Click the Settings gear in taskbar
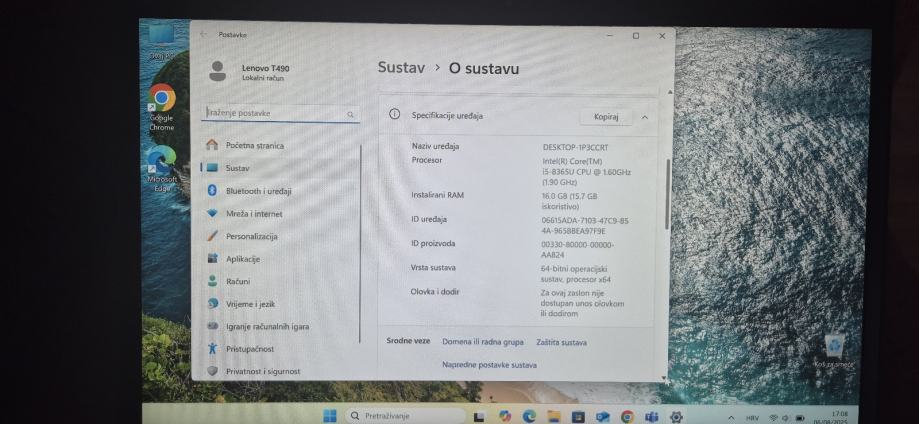The height and width of the screenshot is (424, 919). (x=676, y=417)
